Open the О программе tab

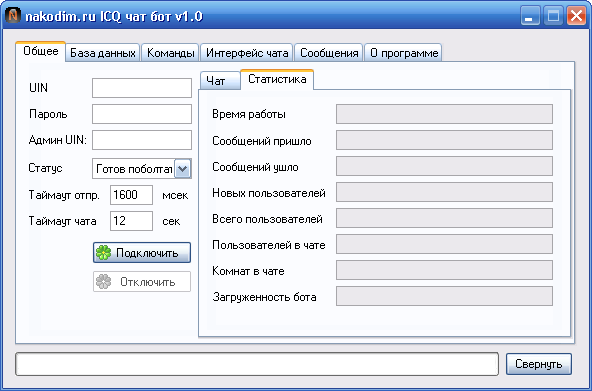[404, 53]
